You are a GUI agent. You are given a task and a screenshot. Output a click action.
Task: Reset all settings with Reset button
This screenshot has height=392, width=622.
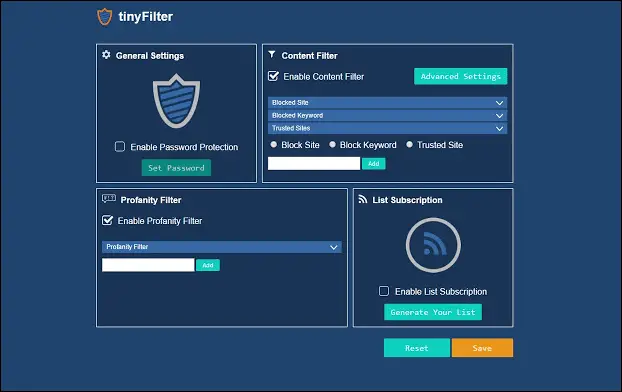click(x=417, y=348)
